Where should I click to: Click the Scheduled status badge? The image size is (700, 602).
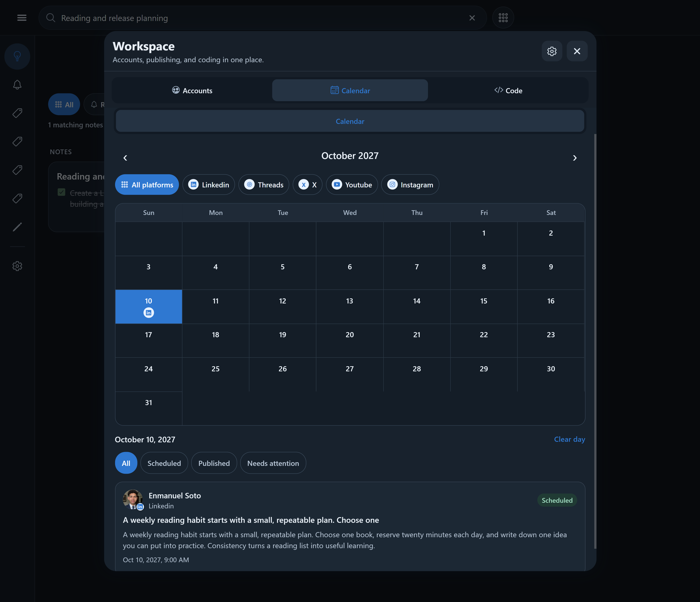click(557, 500)
